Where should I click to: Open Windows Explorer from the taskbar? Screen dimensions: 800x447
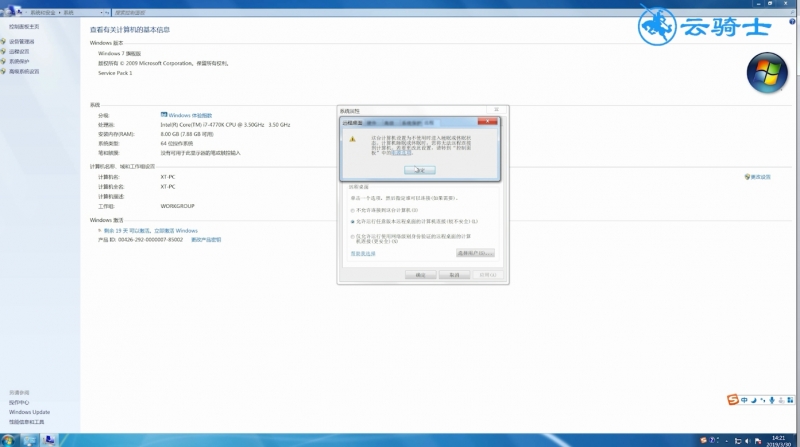[x=30, y=440]
